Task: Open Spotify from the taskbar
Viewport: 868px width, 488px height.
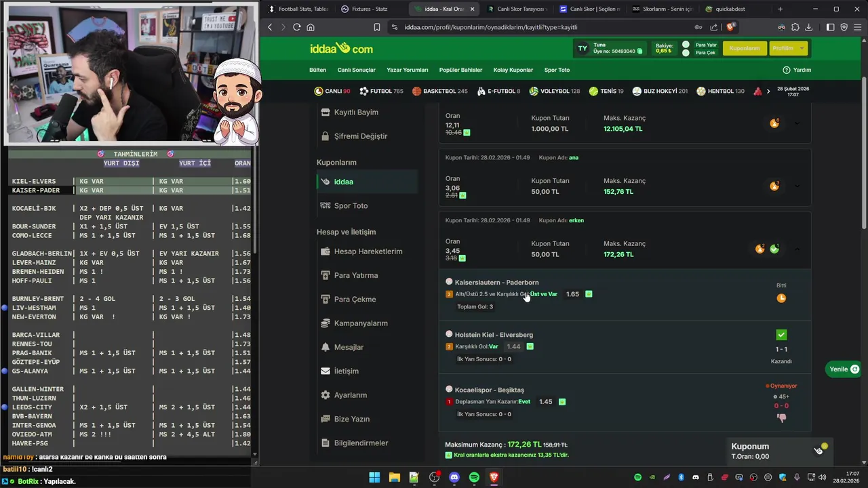Action: (x=474, y=477)
